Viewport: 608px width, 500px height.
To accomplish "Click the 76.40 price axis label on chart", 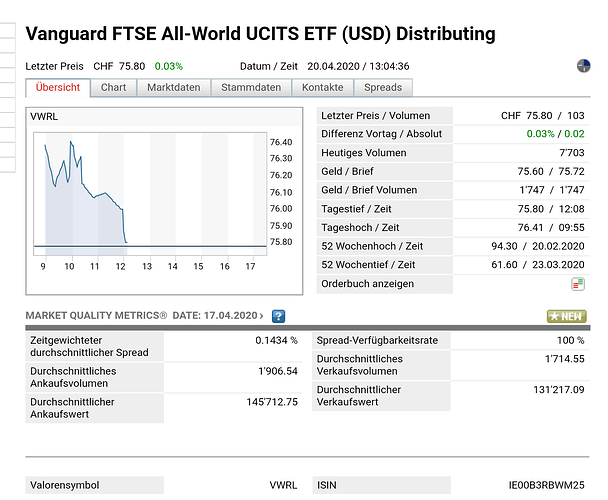I will point(281,142).
